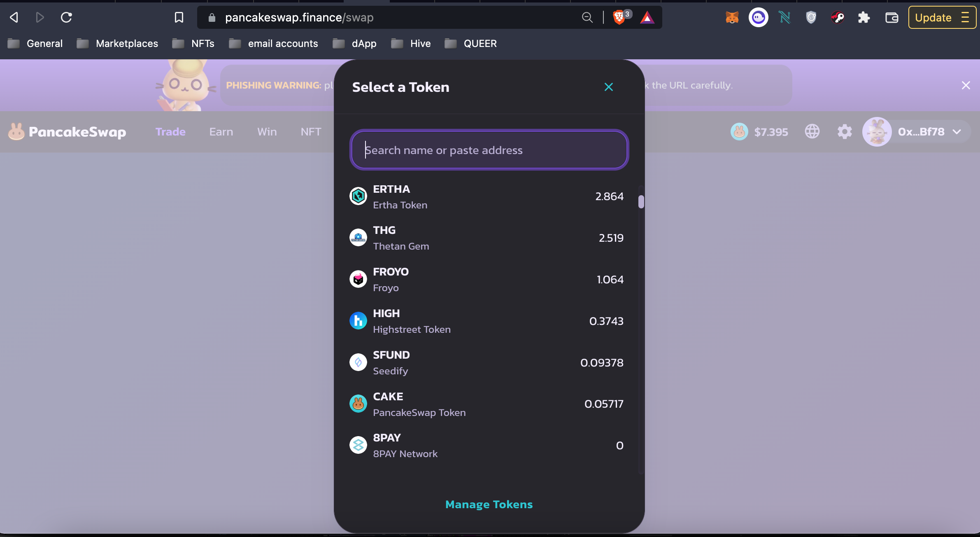Open PancakeSwap settings gear
Screen dimensions: 980x537
point(845,132)
